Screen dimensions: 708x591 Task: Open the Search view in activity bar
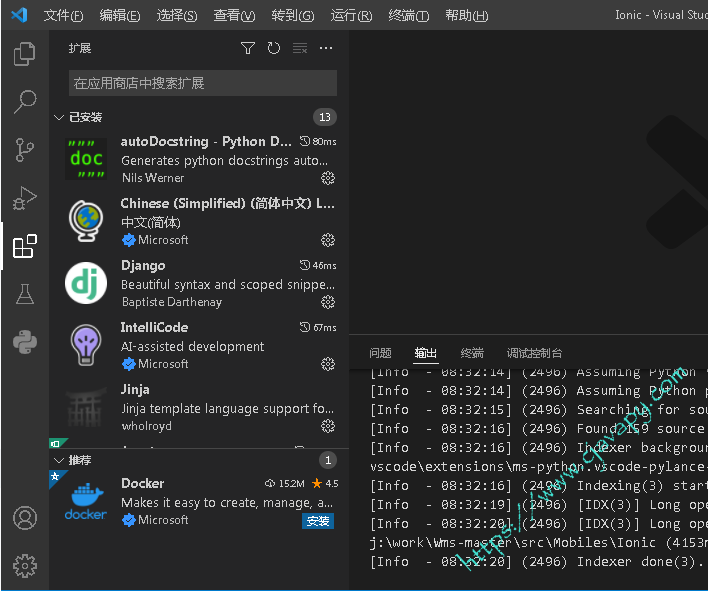click(24, 102)
